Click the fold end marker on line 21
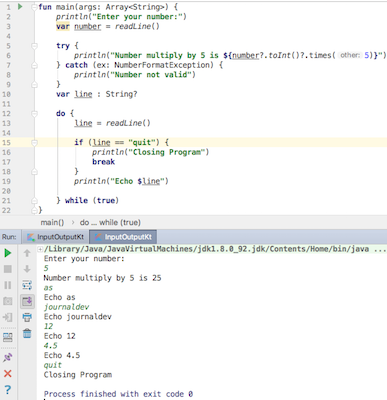Viewport: 387px width, 400px height. (34, 201)
